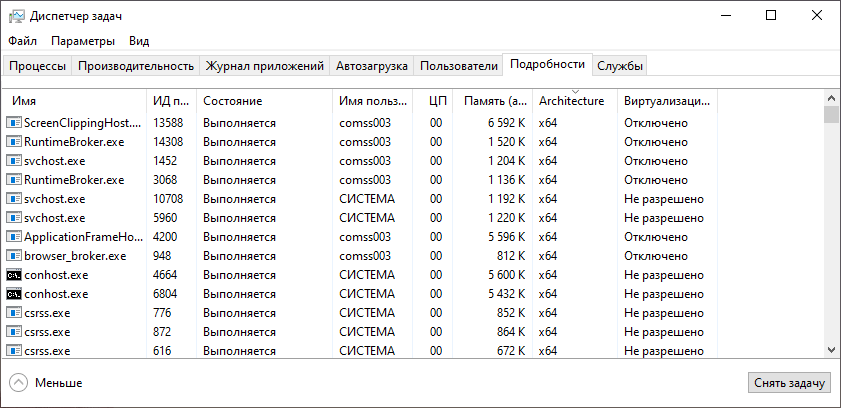The height and width of the screenshot is (408, 841).
Task: Open the Файл menu
Action: (x=22, y=41)
